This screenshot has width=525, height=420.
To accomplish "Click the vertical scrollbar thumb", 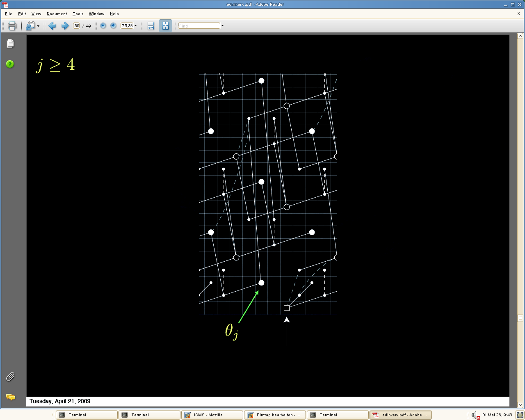I will coord(520,318).
